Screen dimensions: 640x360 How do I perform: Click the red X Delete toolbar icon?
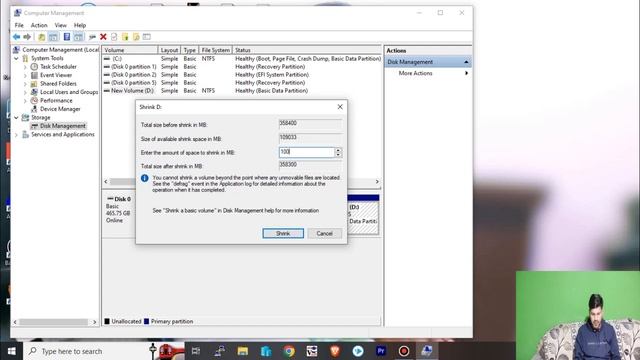[x=103, y=37]
